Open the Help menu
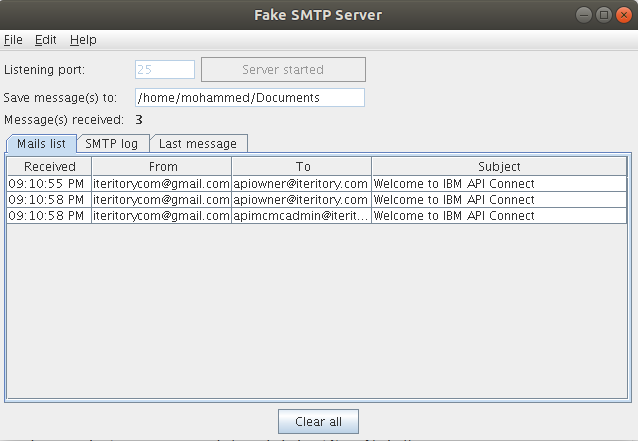Viewport: 638px width, 441px height. pos(83,40)
